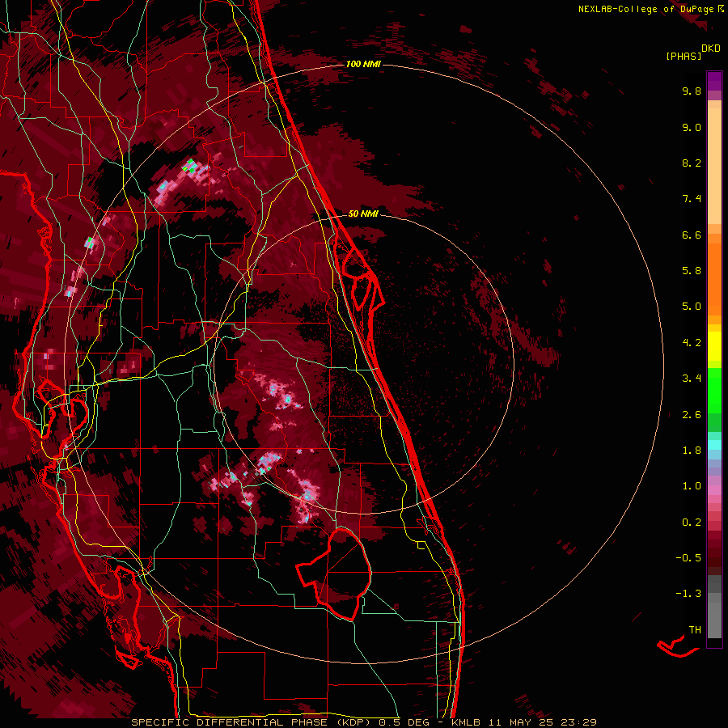Screen dimensions: 728x728
Task: Click the 50 NMI range ring label
Action: pyautogui.click(x=363, y=214)
